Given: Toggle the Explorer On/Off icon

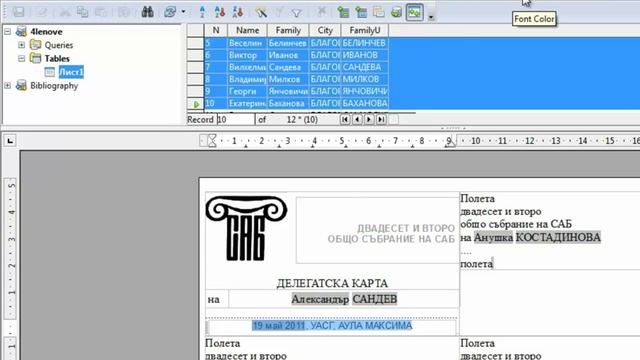Looking at the screenshot, I should pos(414,12).
